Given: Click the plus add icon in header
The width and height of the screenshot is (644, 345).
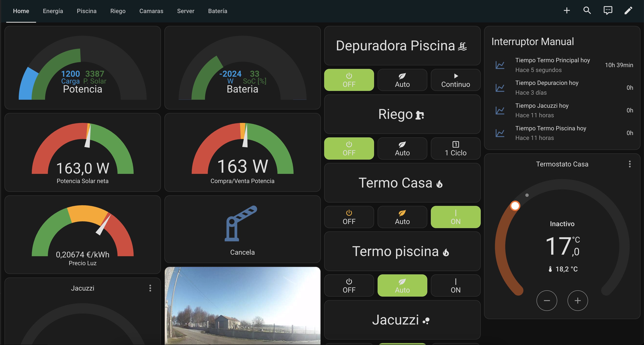Looking at the screenshot, I should (x=567, y=11).
